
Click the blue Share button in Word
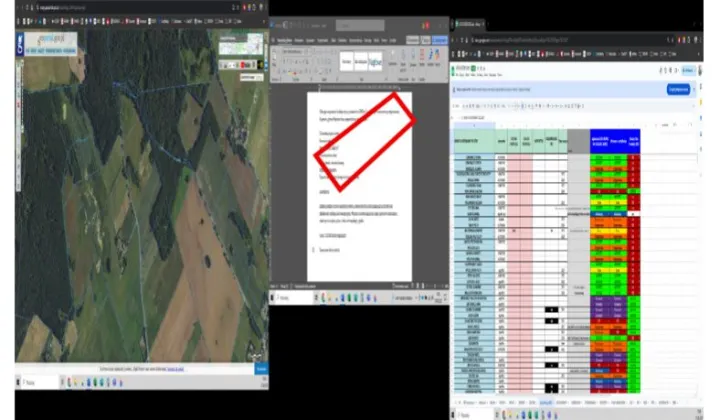point(439,40)
